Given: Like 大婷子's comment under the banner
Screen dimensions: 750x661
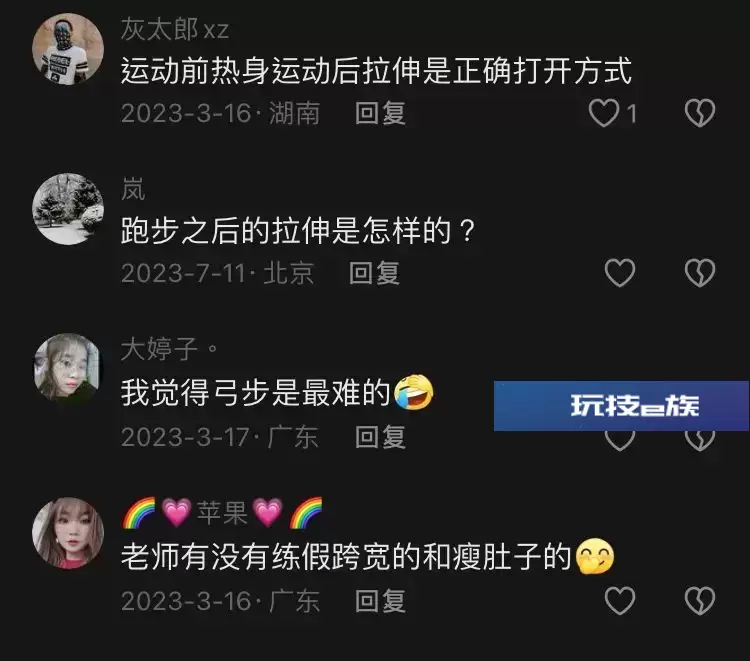Looking at the screenshot, I should pos(620,441).
